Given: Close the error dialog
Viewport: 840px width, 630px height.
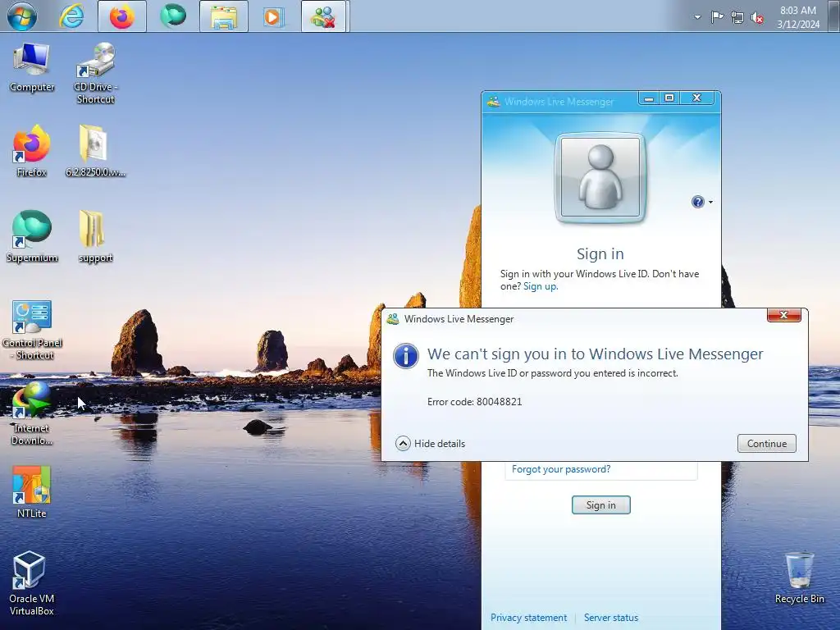Looking at the screenshot, I should pos(783,315).
